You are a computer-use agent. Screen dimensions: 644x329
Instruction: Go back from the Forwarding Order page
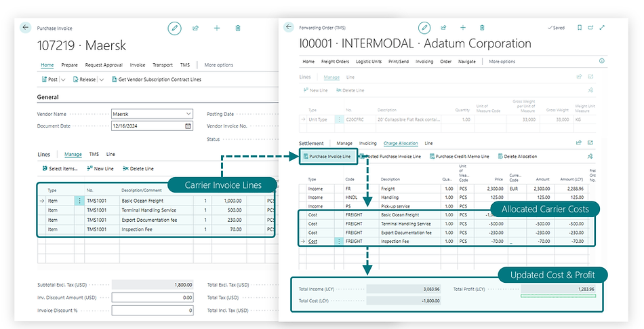tap(289, 27)
